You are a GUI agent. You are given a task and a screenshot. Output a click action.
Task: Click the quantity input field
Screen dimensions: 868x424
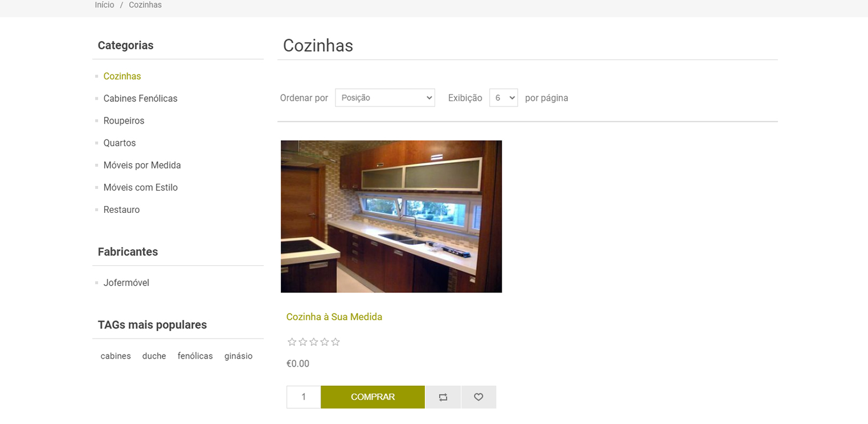tap(304, 397)
